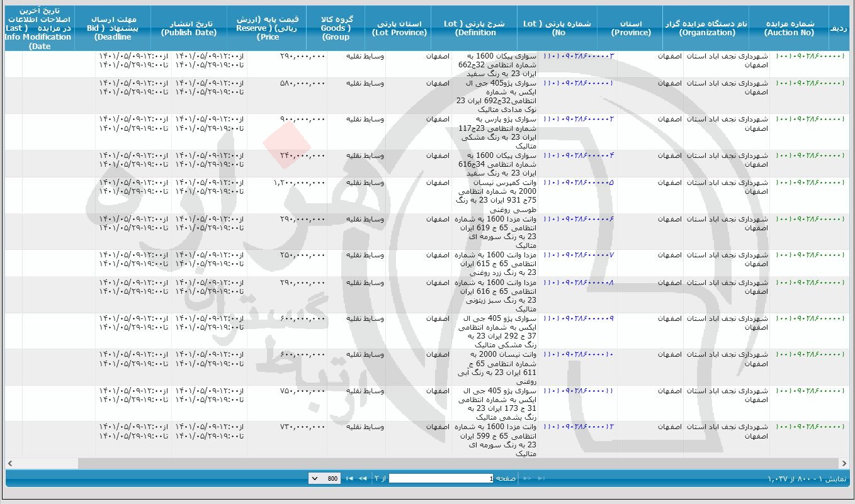The height and width of the screenshot is (504, 855).
Task: Select the bid deadline cell in the lot ۰۰۰۰۹ row
Action: (133, 323)
